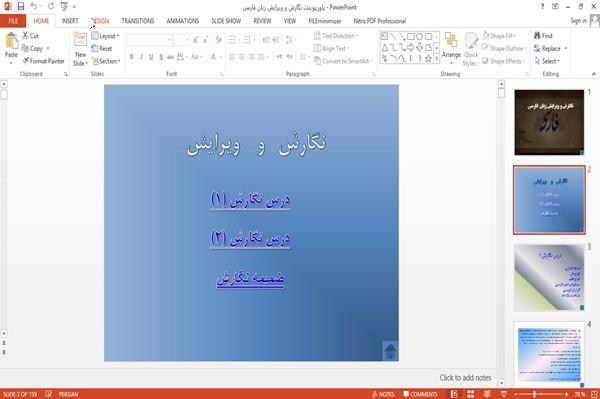
Task: Click the New Slide icon
Action: pyautogui.click(x=80, y=40)
